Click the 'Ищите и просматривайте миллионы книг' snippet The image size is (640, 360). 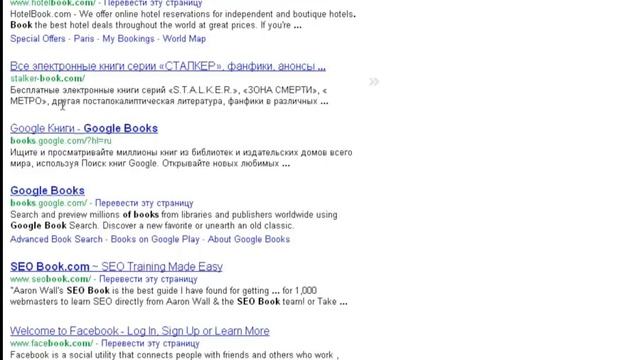pos(181,158)
